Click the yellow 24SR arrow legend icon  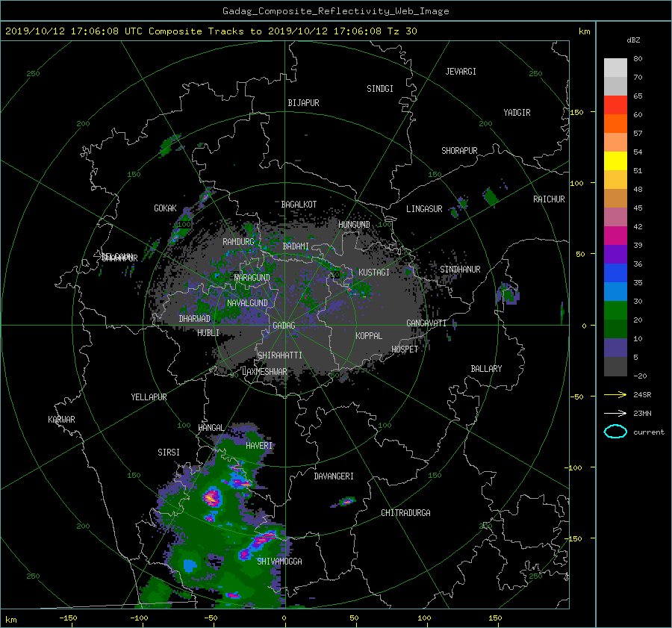[x=615, y=394]
